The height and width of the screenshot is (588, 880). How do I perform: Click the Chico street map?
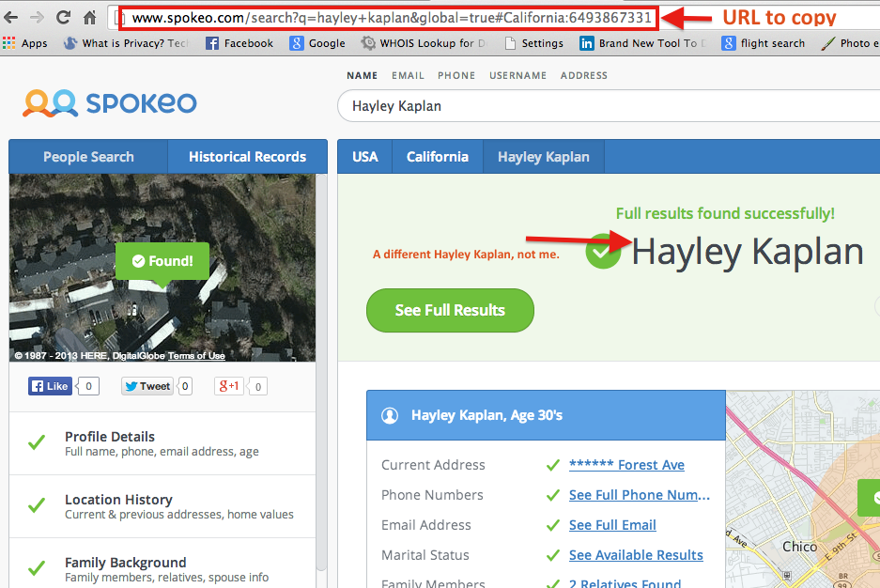[803, 489]
